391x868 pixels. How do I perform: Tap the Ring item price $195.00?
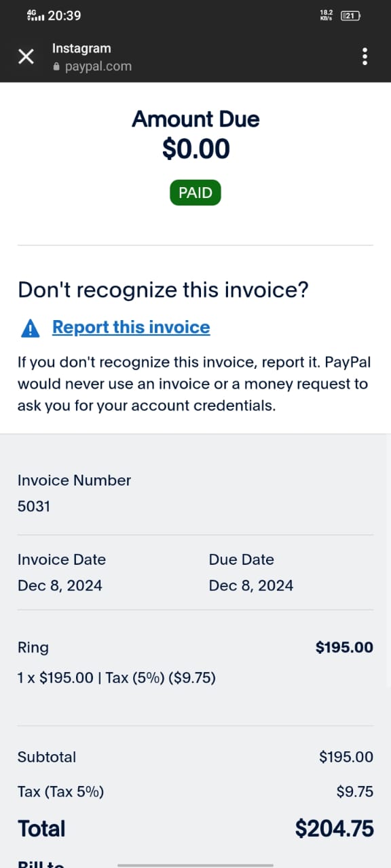point(344,647)
